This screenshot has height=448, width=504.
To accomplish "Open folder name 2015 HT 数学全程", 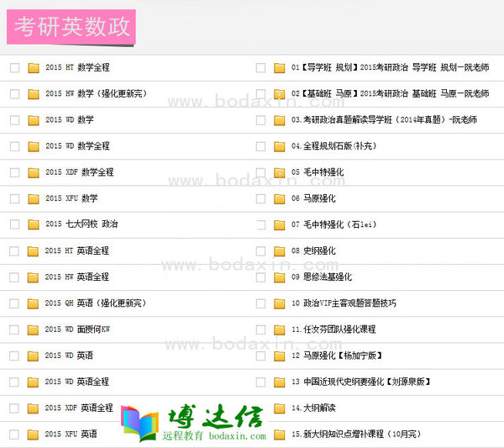I will point(77,67).
